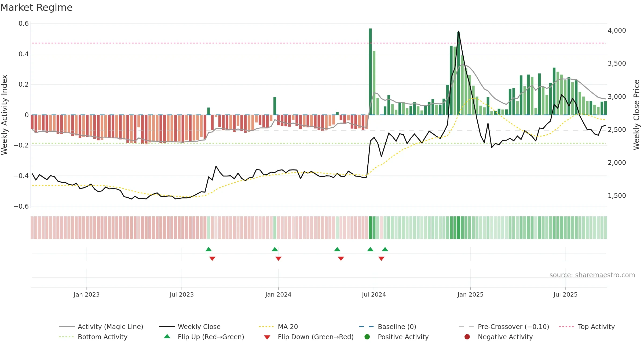
Task: Click the 1,500 price axis tick
Action: coord(617,195)
